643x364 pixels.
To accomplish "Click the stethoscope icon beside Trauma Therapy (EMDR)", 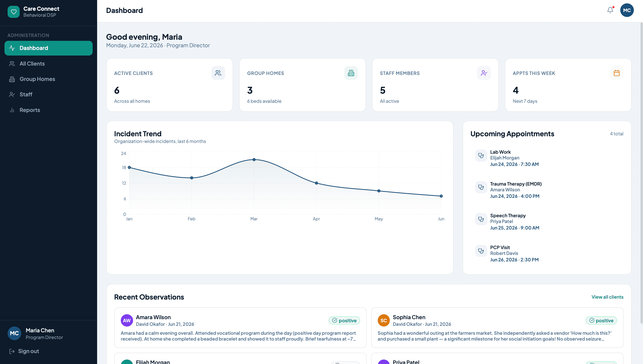I will tap(481, 187).
